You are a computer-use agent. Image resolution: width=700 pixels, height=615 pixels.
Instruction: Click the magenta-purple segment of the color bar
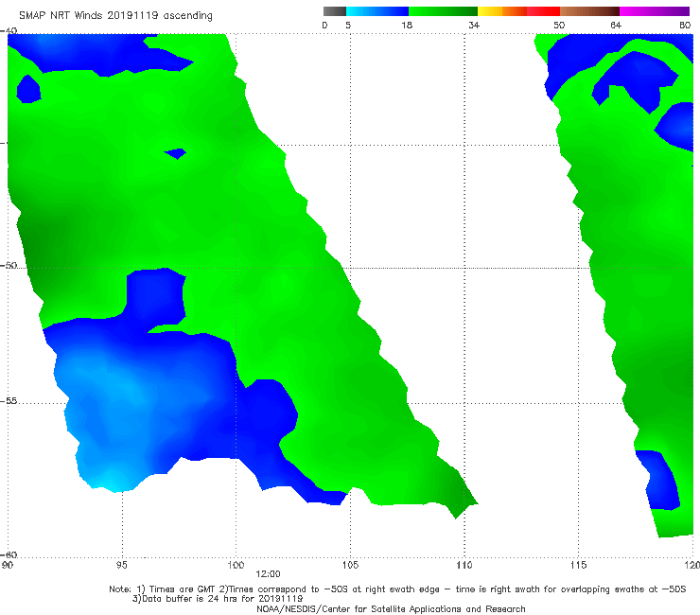click(655, 11)
